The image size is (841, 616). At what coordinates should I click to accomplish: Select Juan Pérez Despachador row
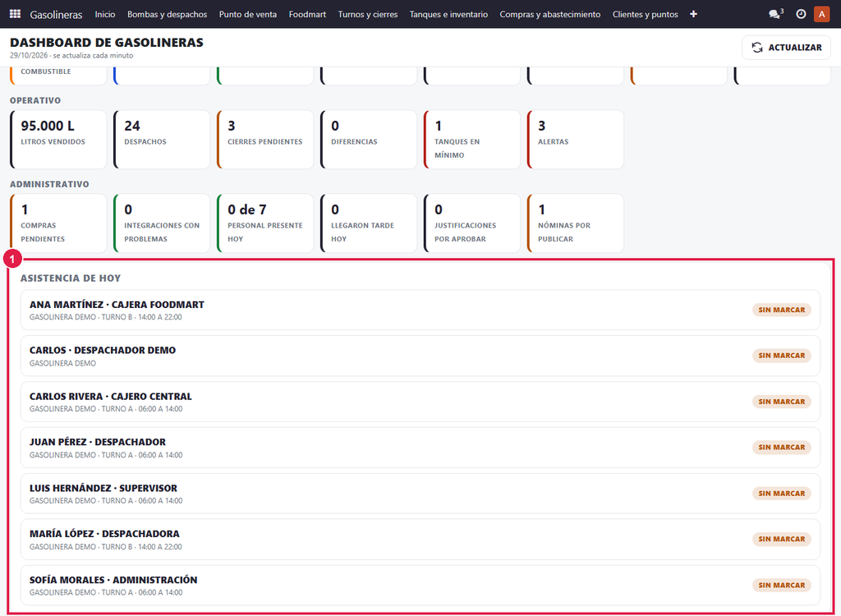(x=420, y=448)
